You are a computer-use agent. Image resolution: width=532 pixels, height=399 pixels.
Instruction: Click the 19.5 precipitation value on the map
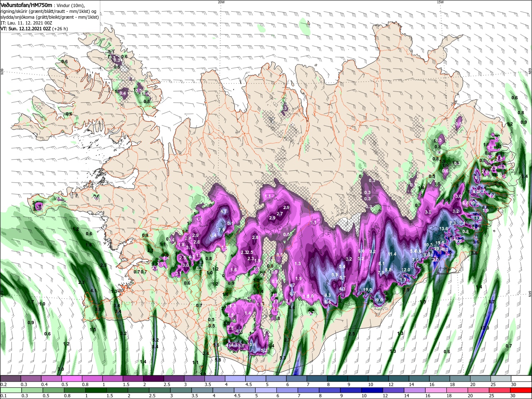[441, 243]
